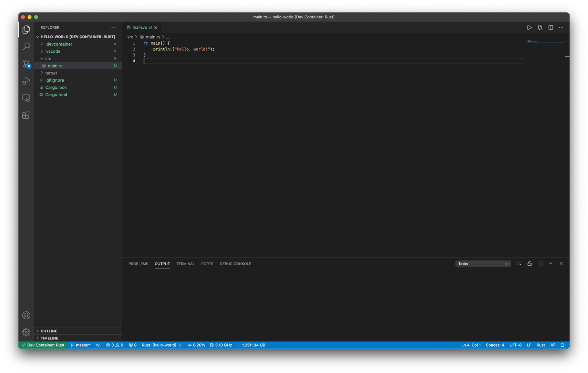
Task: Toggle scroll lock in the Output panel
Action: pyautogui.click(x=529, y=263)
